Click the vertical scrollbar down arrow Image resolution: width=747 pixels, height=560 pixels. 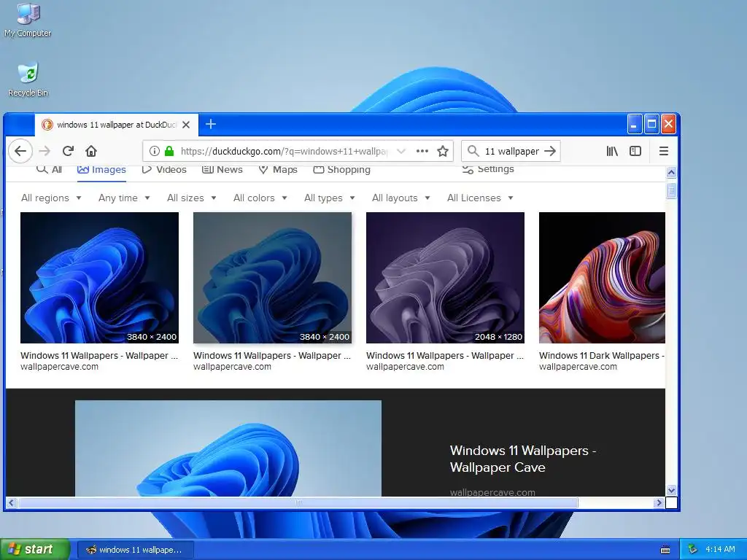tap(671, 490)
